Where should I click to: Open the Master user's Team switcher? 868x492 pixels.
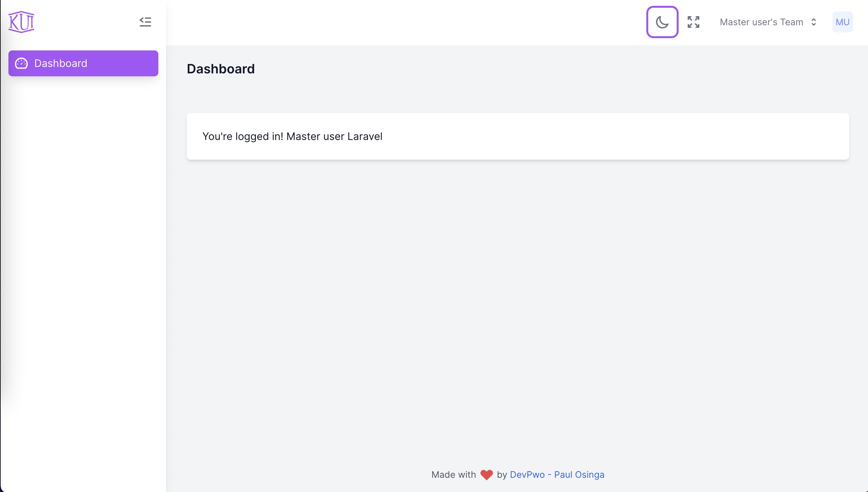pos(761,22)
